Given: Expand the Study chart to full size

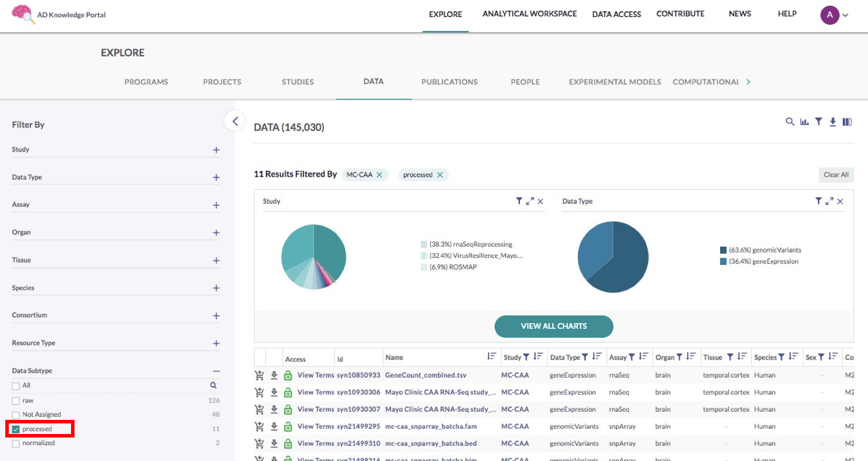Looking at the screenshot, I should click(x=530, y=201).
